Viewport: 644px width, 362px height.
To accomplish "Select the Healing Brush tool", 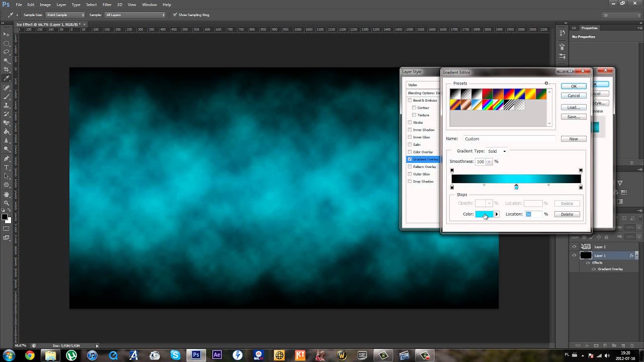I will tap(7, 87).
